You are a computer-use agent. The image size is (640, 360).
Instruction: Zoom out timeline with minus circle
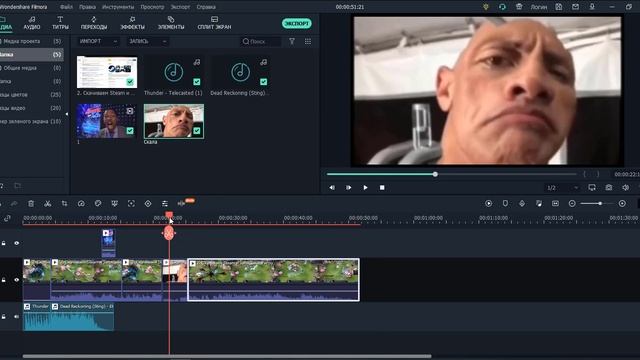pos(572,203)
